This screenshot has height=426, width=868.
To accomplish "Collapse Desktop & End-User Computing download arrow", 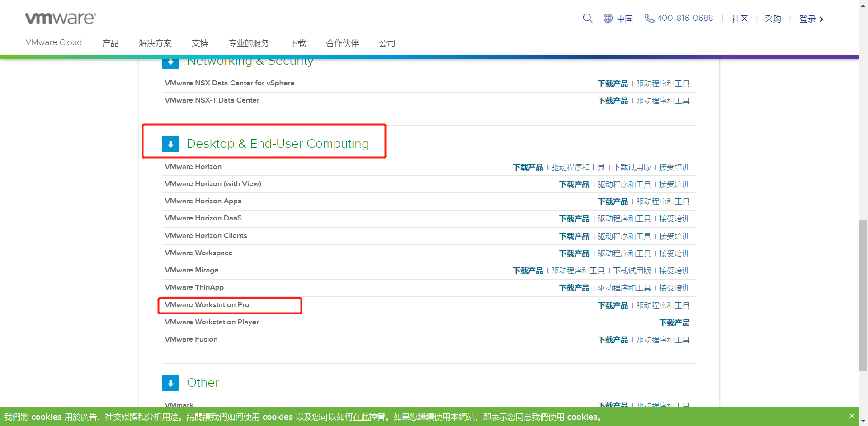I will tap(170, 144).
